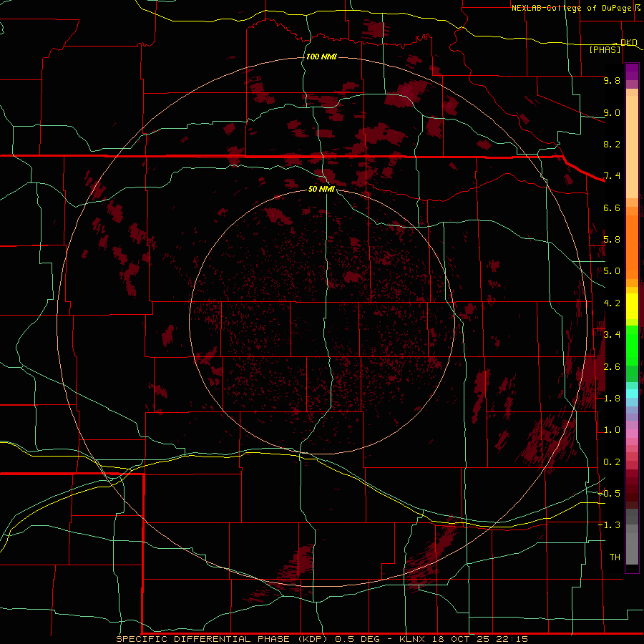Click the 2.6 color scale label
Screen dimensions: 644x644
pos(612,366)
